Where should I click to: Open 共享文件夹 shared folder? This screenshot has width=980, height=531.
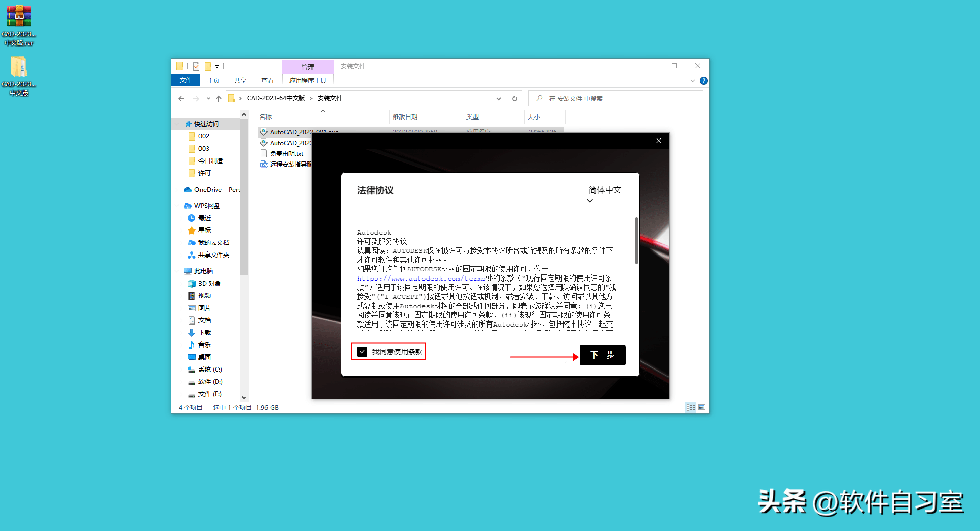click(209, 255)
